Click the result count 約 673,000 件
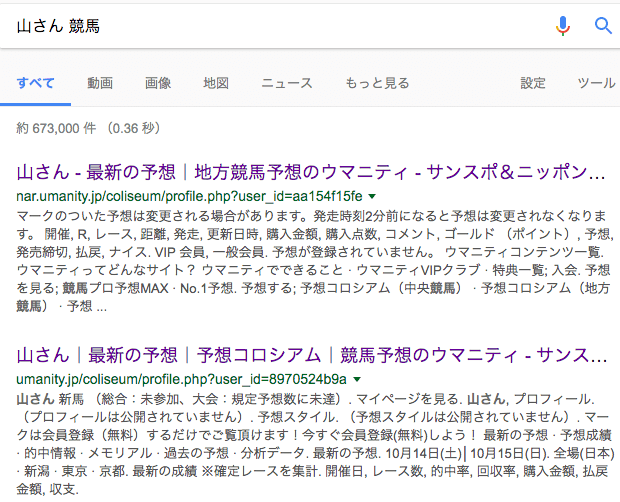This screenshot has height=502, width=620. pos(88,128)
